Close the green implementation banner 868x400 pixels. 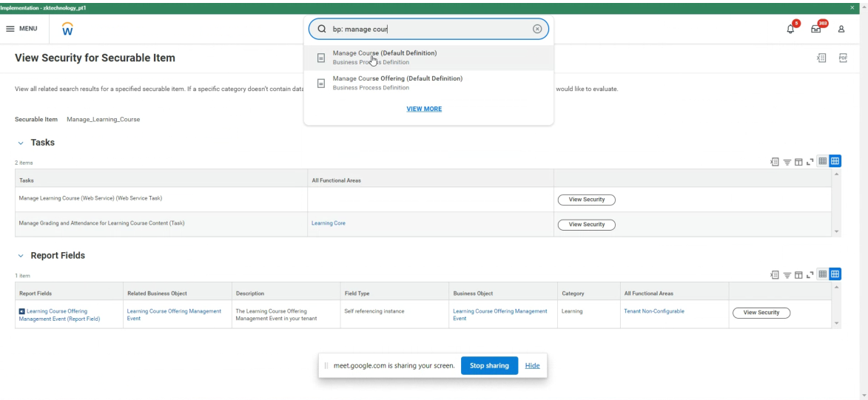point(852,7)
